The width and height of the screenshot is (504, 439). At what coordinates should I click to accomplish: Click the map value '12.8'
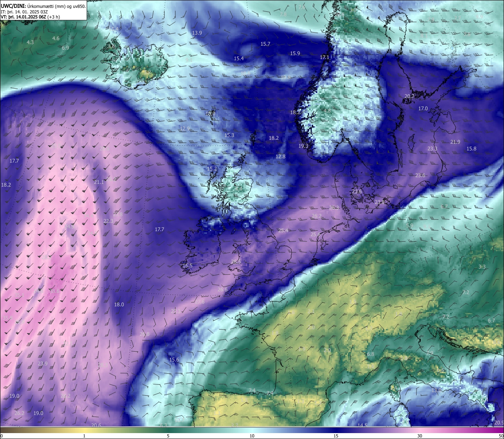[x=280, y=156]
